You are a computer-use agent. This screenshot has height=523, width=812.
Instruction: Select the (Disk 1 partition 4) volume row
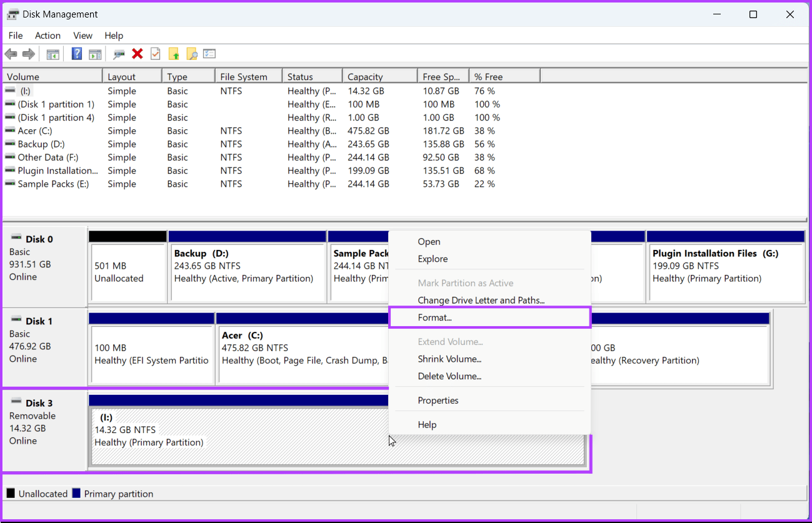(x=272, y=117)
